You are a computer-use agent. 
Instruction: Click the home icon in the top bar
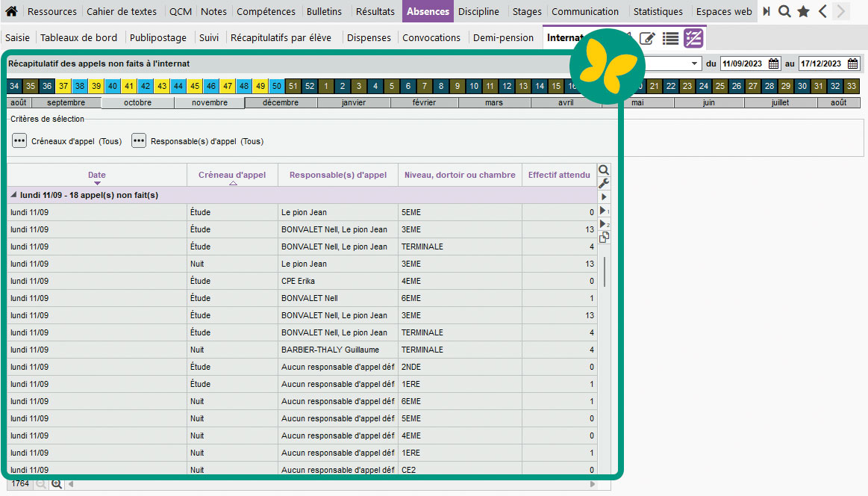click(11, 11)
